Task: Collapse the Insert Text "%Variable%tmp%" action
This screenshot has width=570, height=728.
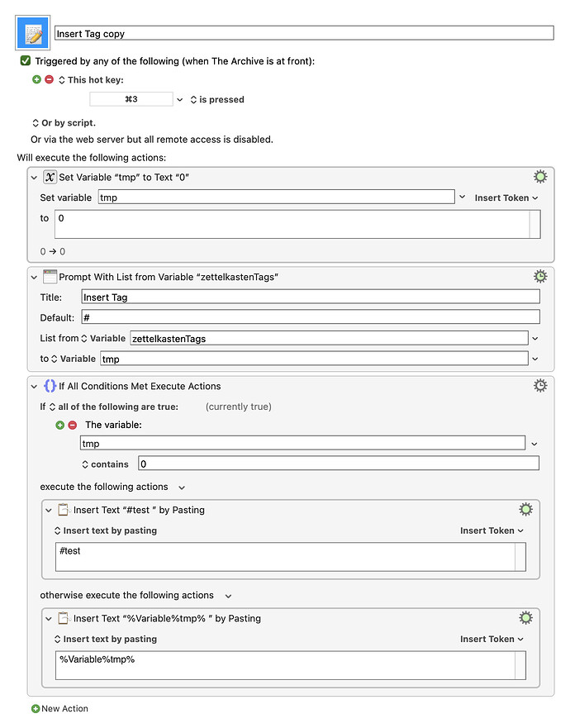Action: tap(48, 619)
